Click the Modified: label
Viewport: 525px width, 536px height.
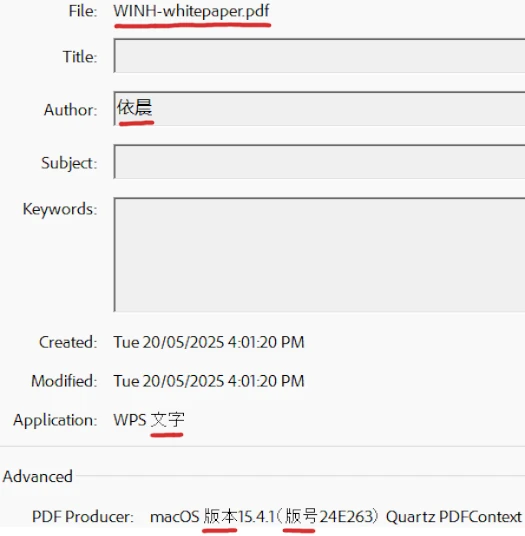pos(64,381)
